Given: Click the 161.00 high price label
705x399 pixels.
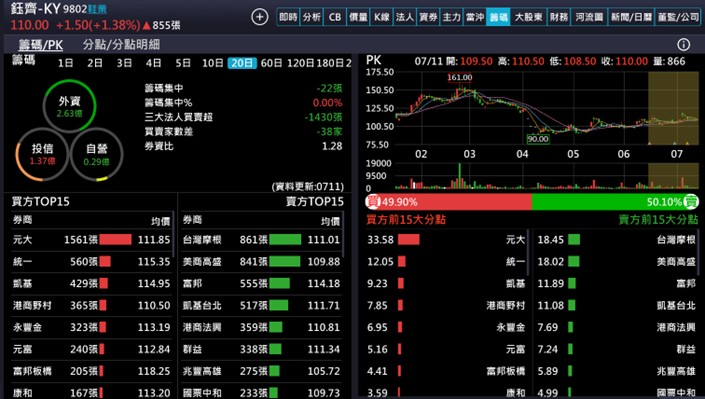Looking at the screenshot, I should coord(460,77).
